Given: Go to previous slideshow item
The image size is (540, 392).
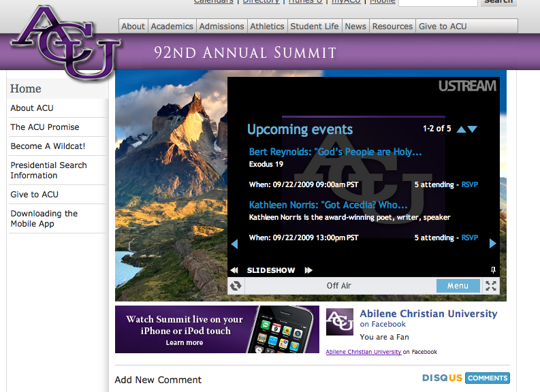Looking at the screenshot, I should click(234, 270).
